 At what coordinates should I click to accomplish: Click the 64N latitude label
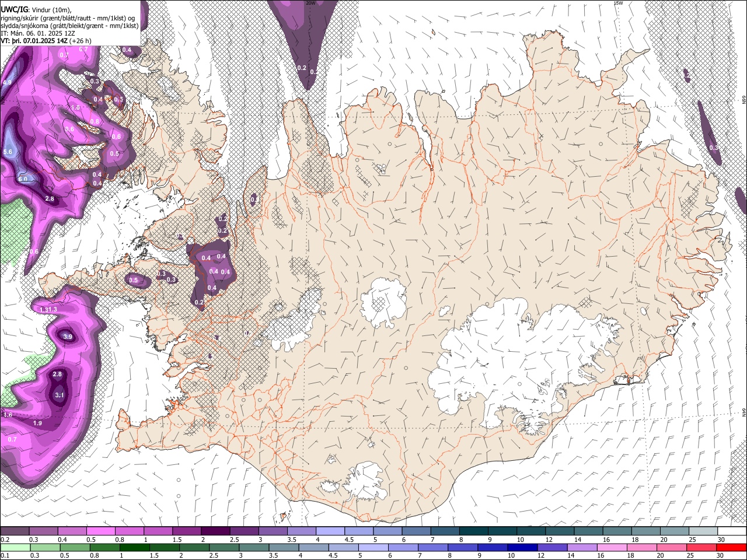(744, 411)
